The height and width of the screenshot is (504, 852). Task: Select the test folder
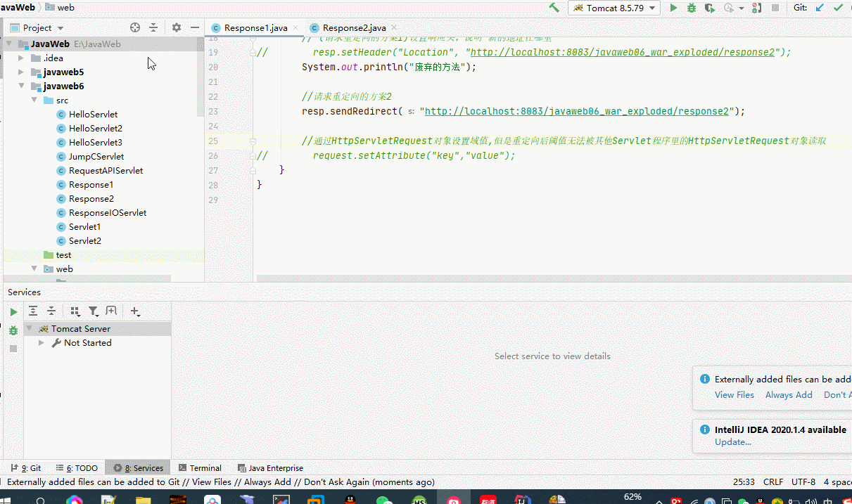63,254
